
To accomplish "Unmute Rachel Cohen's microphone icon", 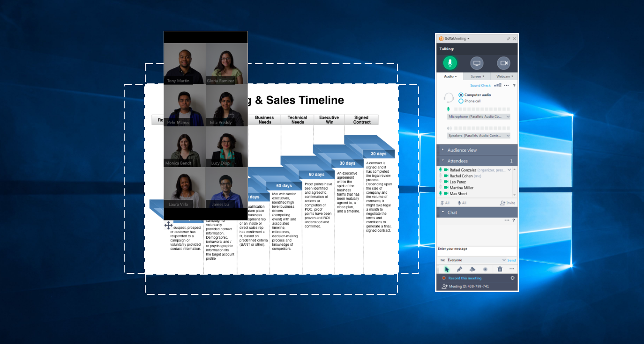I will pyautogui.click(x=441, y=176).
